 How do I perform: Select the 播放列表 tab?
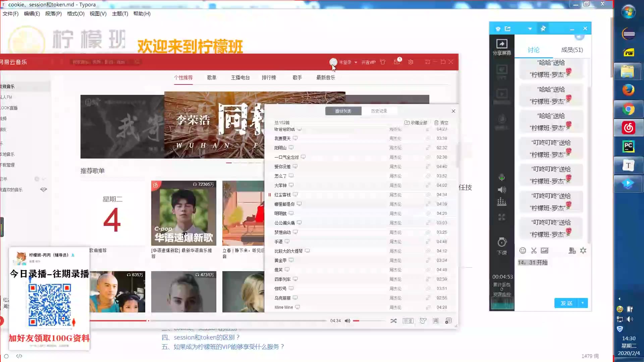[x=343, y=111]
